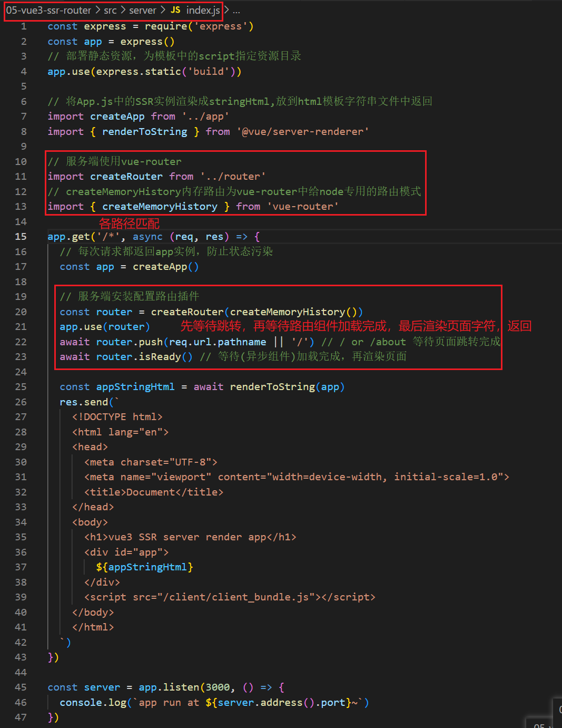Click the 'build' string literal
This screenshot has width=562, height=728.
click(x=209, y=72)
